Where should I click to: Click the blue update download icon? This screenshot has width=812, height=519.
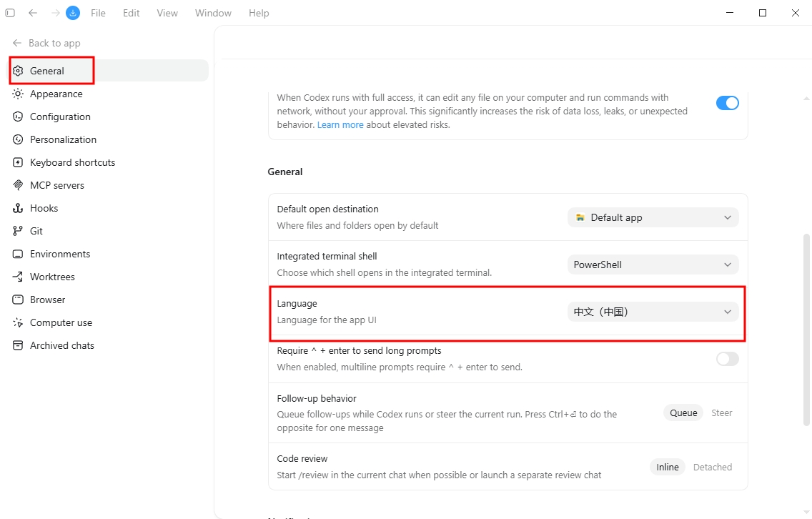click(x=73, y=13)
